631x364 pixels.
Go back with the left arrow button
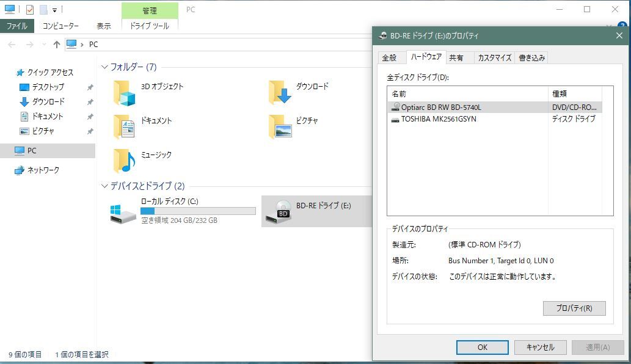point(12,44)
